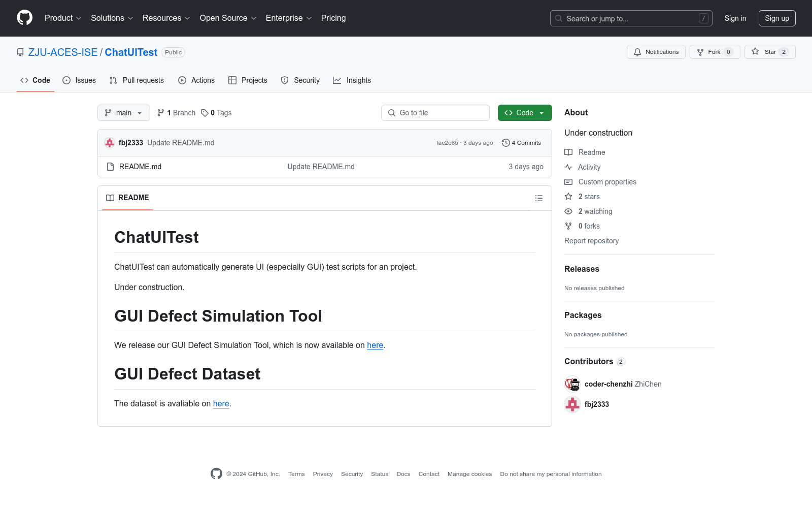Screen dimensions: 812x508
Task: Open the ZJU-ACES-ISE organization link
Action: [63, 52]
